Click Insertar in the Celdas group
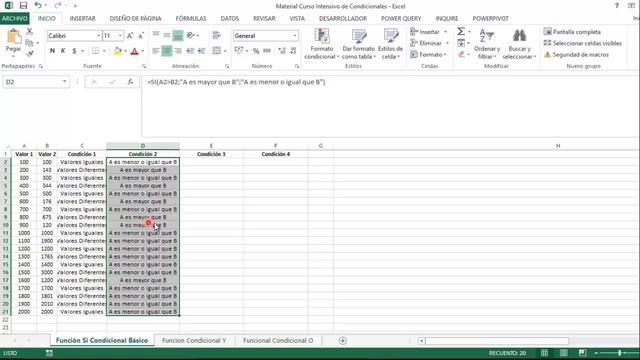The height and width of the screenshot is (360, 640). tap(429, 31)
